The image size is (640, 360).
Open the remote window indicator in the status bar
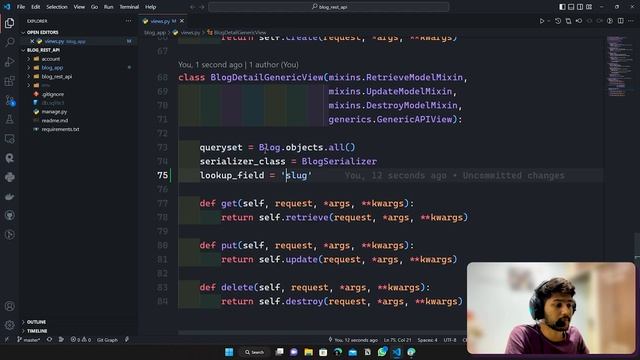point(7,340)
